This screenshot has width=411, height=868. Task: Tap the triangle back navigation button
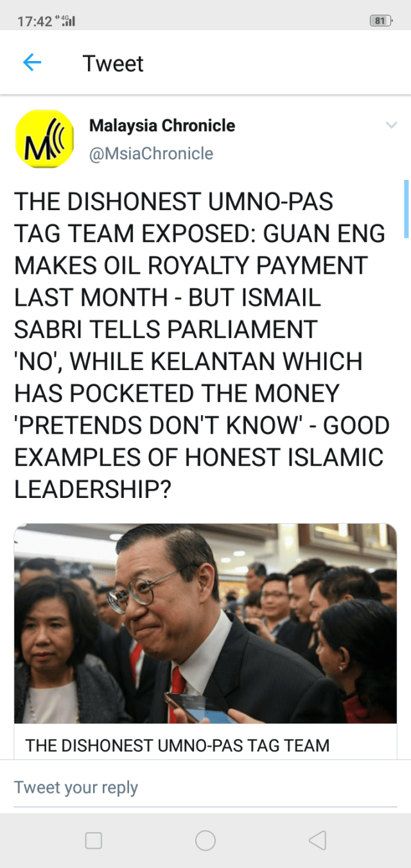pyautogui.click(x=317, y=840)
